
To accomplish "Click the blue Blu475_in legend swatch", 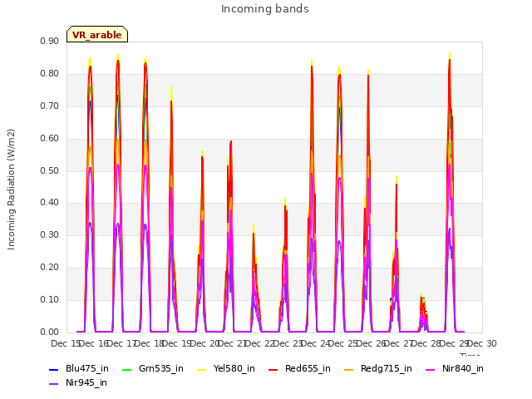I will click(x=54, y=369).
